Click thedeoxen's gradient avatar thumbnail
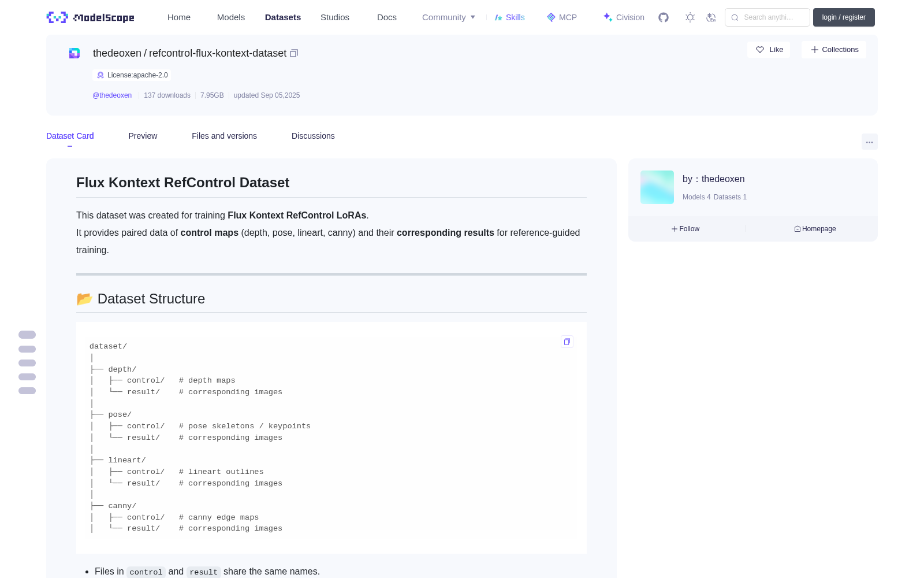The image size is (924, 578). pyautogui.click(x=657, y=187)
